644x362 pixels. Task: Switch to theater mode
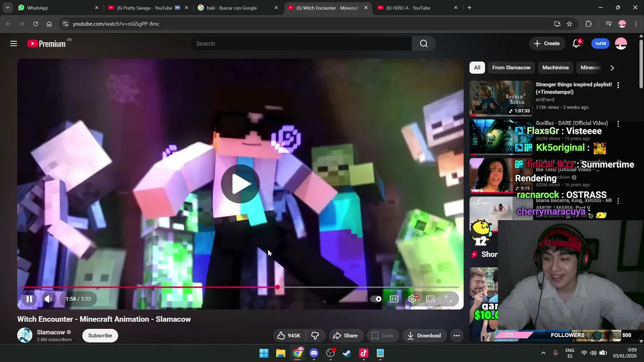click(x=430, y=299)
